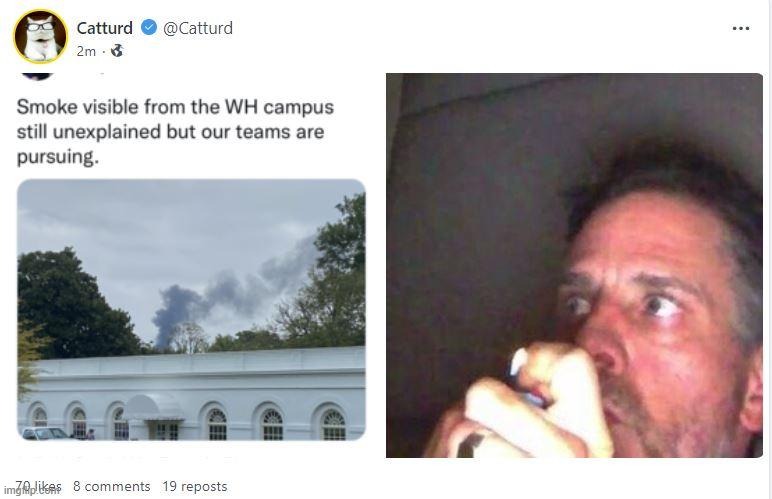Image resolution: width=772 pixels, height=499 pixels.
Task: Click Catturd's cat profile avatar
Action: (x=40, y=36)
